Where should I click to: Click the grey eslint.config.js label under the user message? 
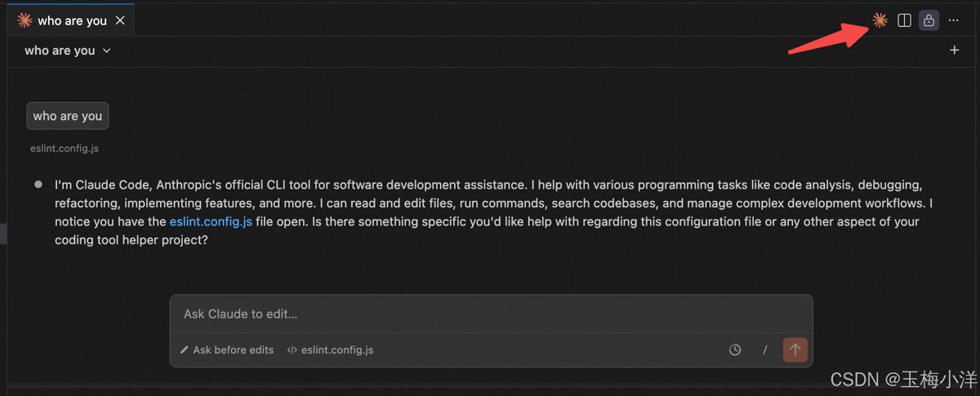point(65,149)
